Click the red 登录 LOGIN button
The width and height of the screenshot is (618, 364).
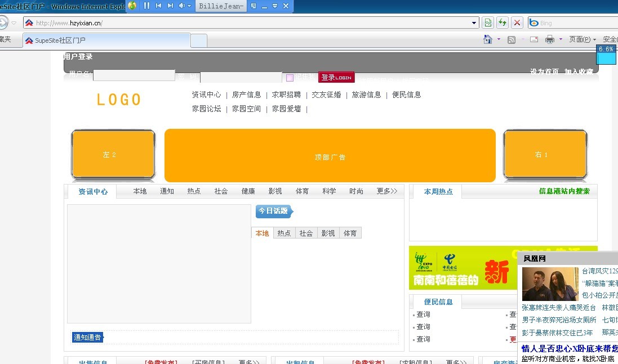tap(336, 77)
